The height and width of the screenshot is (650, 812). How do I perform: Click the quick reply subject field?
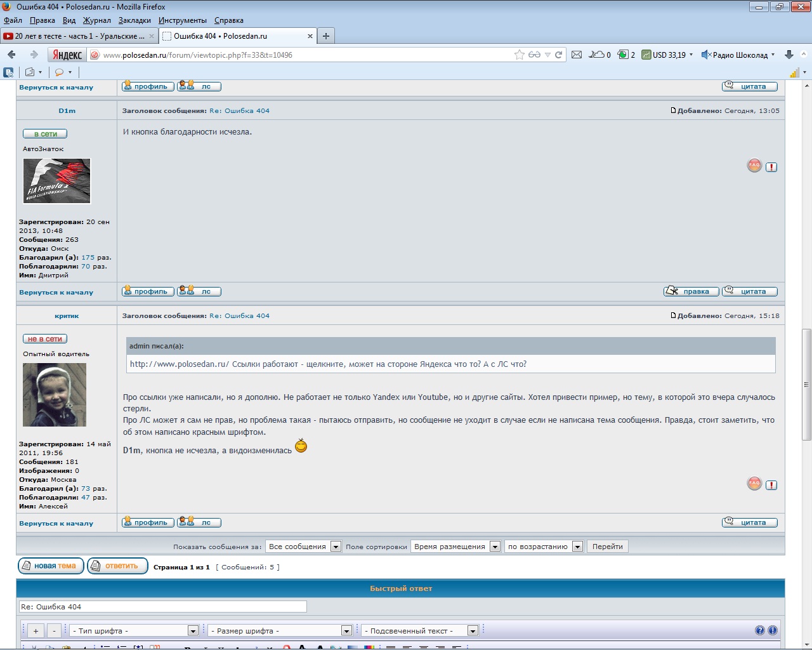click(x=163, y=607)
